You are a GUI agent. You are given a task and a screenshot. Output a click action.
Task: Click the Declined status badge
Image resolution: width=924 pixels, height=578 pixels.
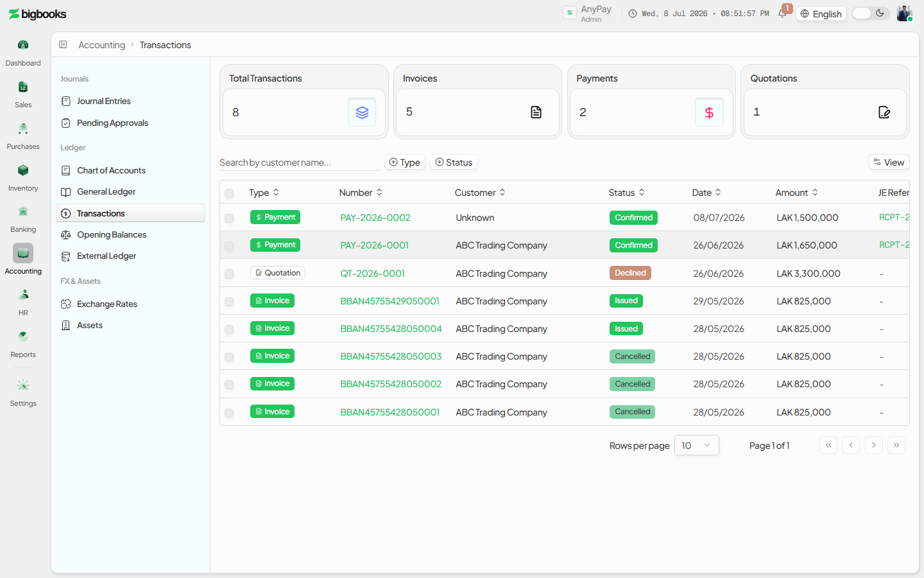pos(630,273)
